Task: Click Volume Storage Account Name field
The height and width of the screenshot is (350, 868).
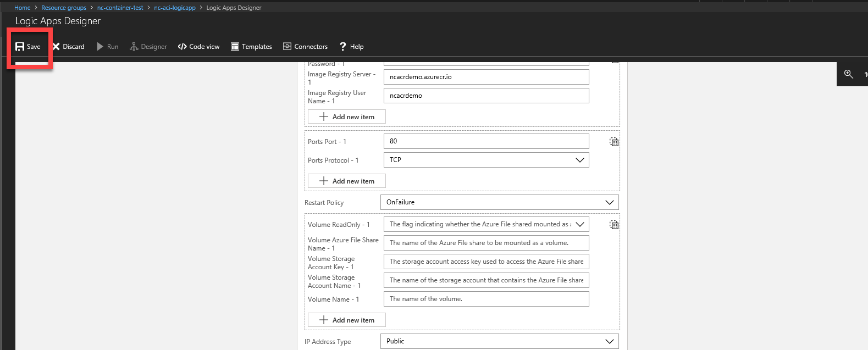Action: [486, 280]
